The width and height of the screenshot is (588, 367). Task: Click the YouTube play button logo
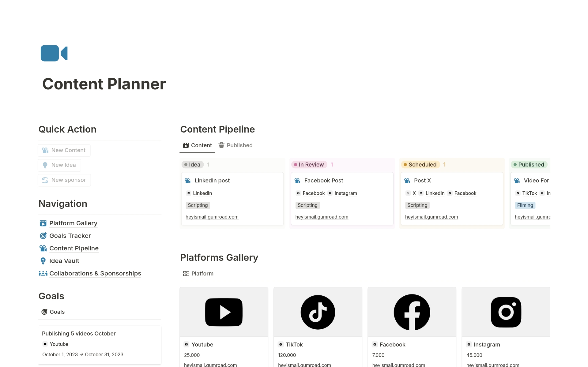point(224,312)
